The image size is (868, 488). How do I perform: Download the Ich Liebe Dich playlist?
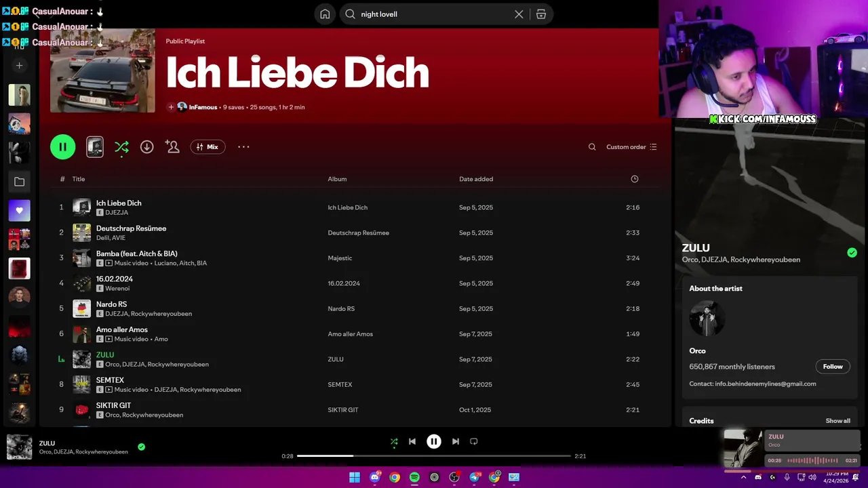click(146, 147)
